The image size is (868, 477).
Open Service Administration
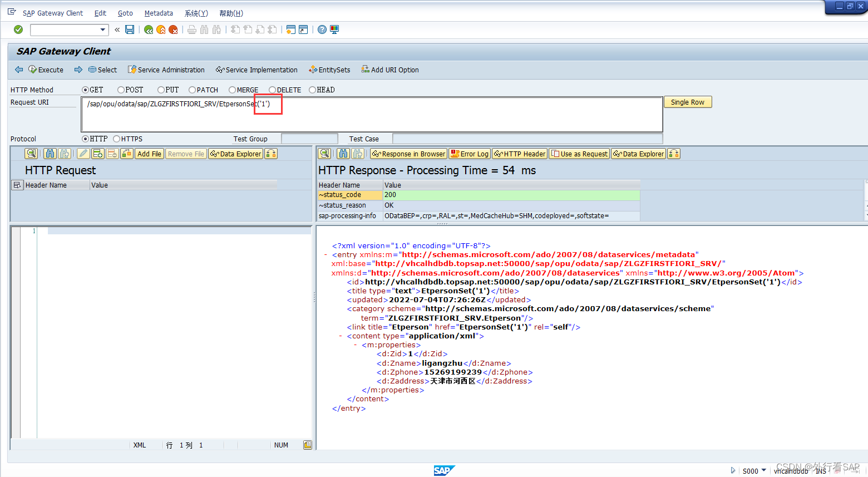coord(166,70)
